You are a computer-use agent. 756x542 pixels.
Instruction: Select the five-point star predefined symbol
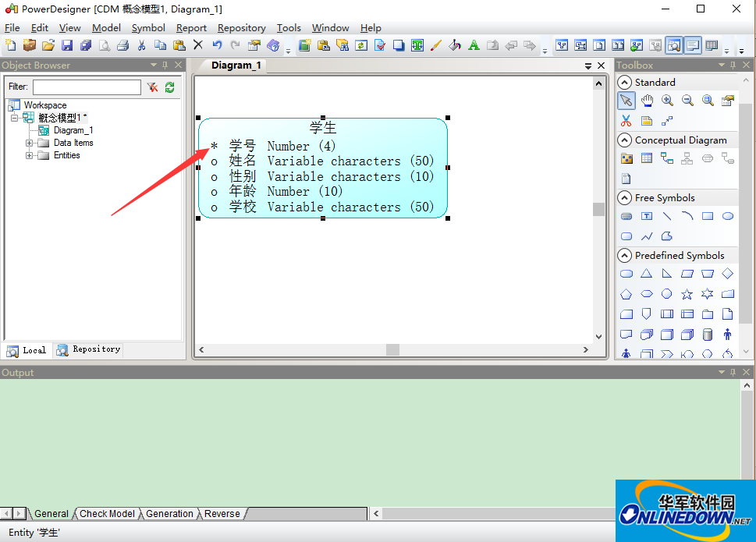click(x=687, y=294)
